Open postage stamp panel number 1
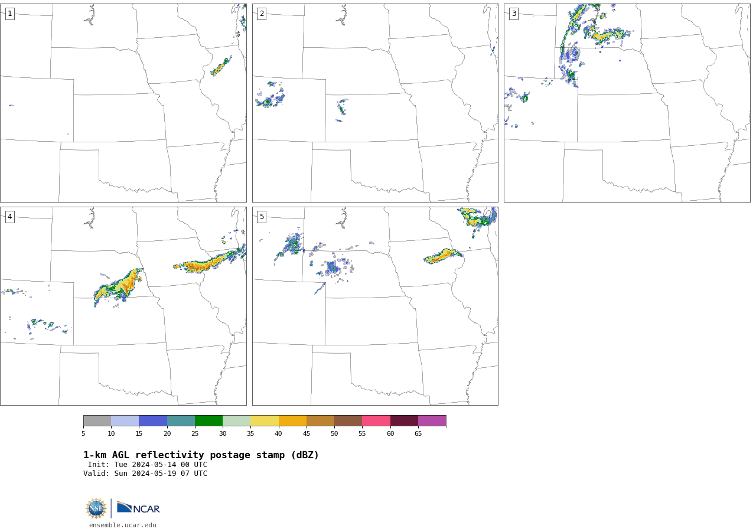Image resolution: width=756 pixels, height=532 pixels. (123, 103)
